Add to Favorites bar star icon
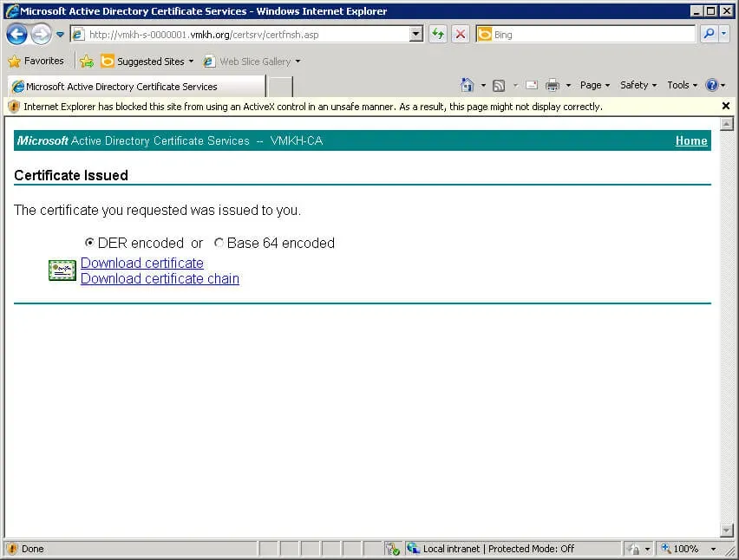The width and height of the screenshot is (739, 560). (87, 62)
